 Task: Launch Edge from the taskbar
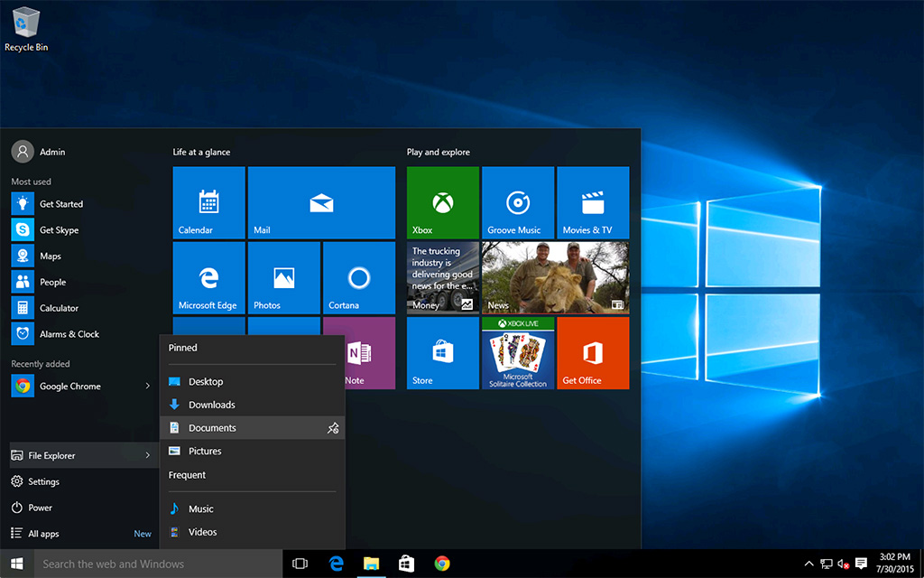click(336, 564)
